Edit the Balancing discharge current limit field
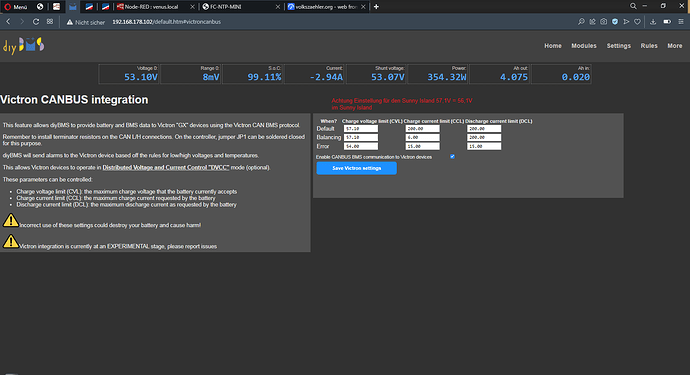The height and width of the screenshot is (375, 690). pos(484,137)
